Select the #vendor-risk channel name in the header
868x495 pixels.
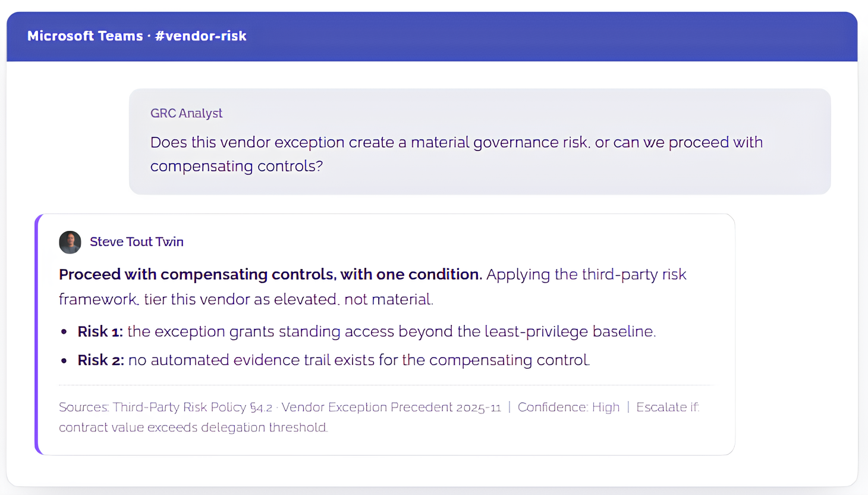coord(200,36)
